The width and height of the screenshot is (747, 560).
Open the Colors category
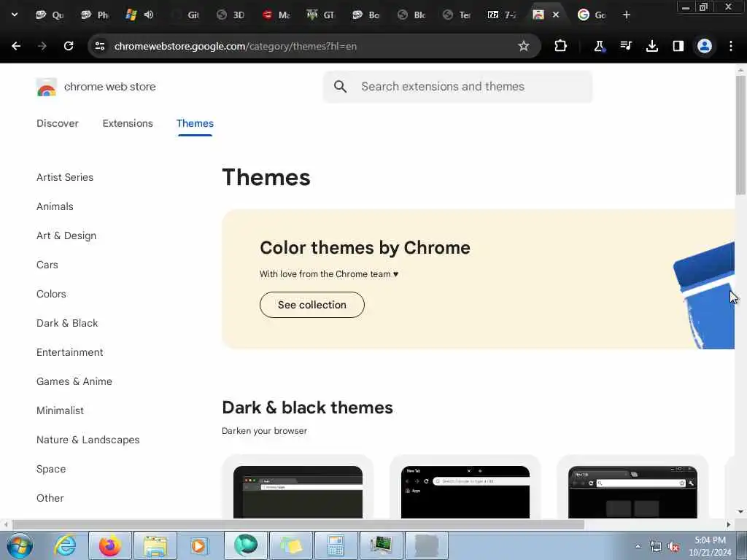[x=51, y=294]
